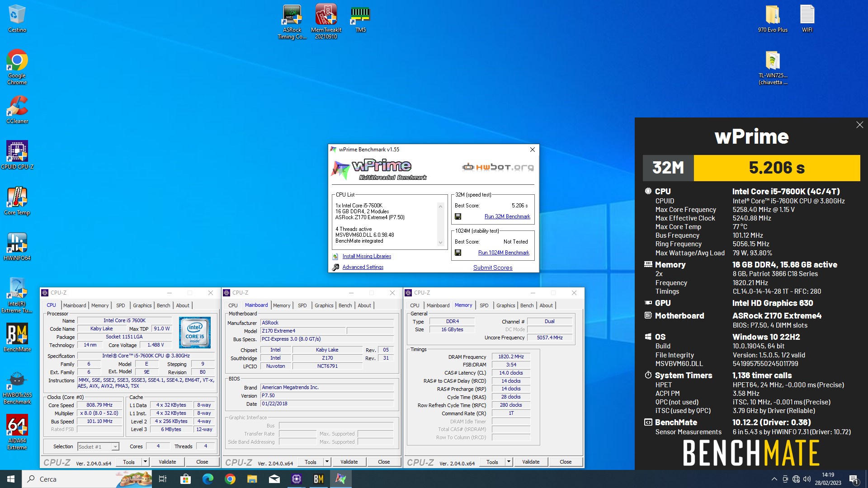This screenshot has height=488, width=868.
Task: Click DRAM Frequency value 1820.2 MHz
Action: point(511,357)
